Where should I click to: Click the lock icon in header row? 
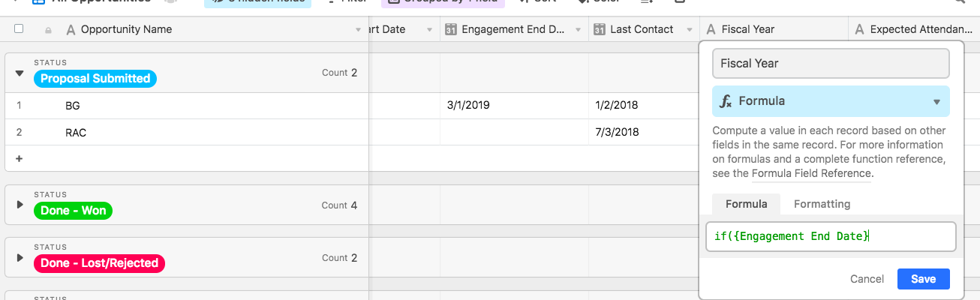[49, 30]
